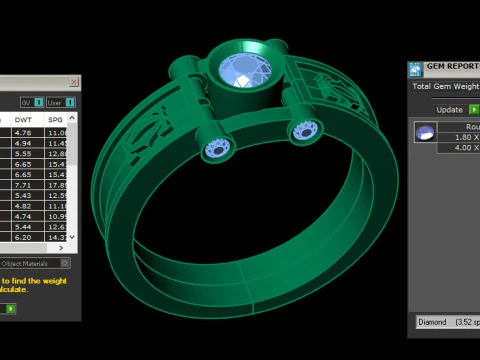
Task: Select the large center gemstone on ring
Action: (245, 71)
